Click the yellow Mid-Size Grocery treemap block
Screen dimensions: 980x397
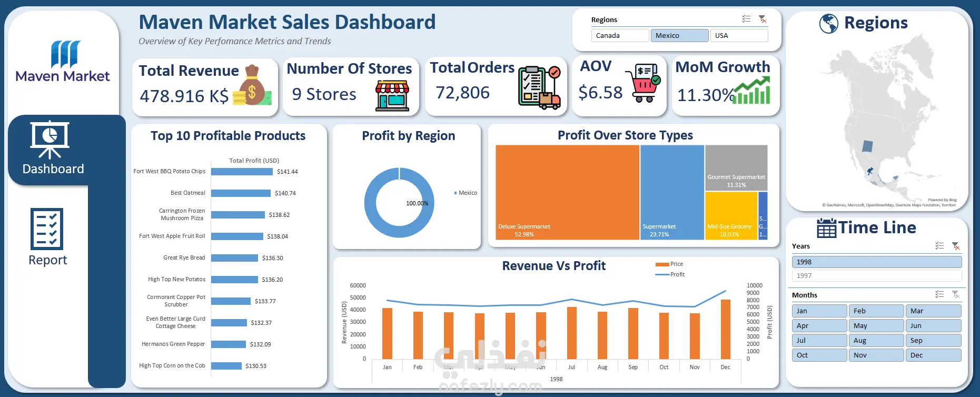click(731, 216)
